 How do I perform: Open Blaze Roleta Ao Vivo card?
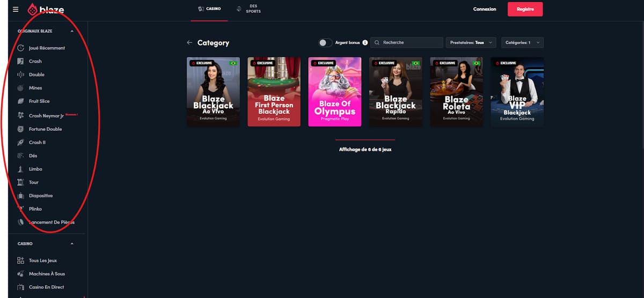[457, 92]
